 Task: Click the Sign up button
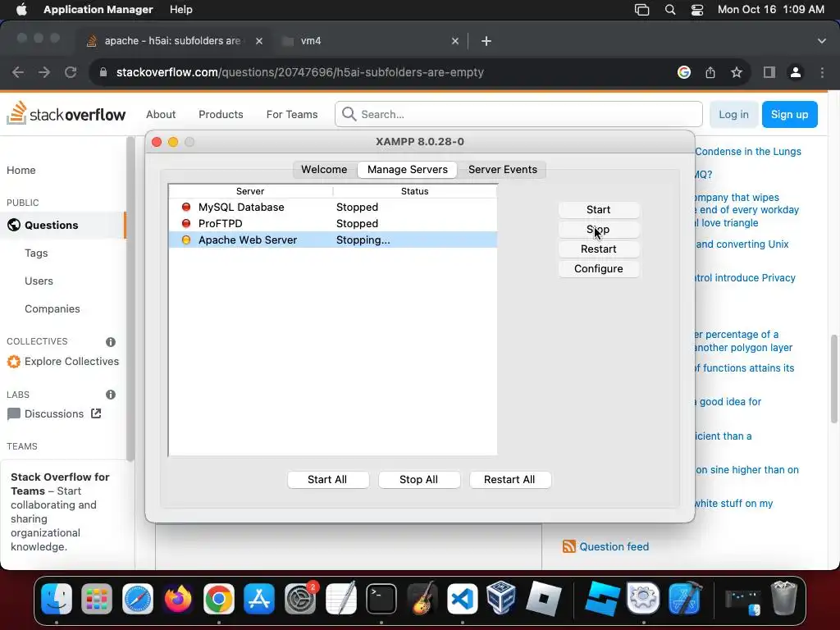pyautogui.click(x=789, y=114)
